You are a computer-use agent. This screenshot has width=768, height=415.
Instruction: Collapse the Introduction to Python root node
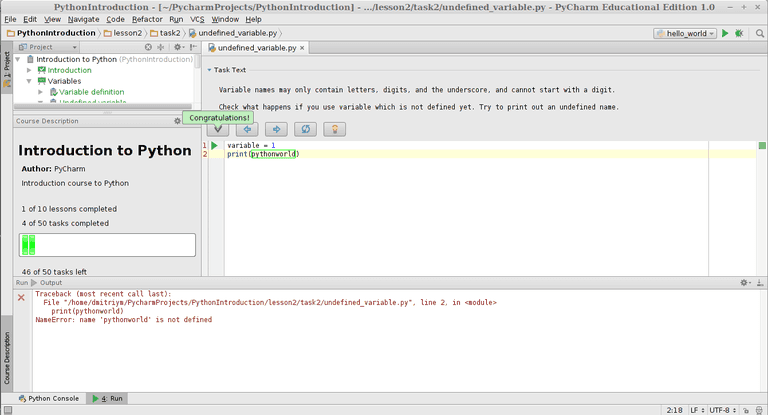point(18,59)
